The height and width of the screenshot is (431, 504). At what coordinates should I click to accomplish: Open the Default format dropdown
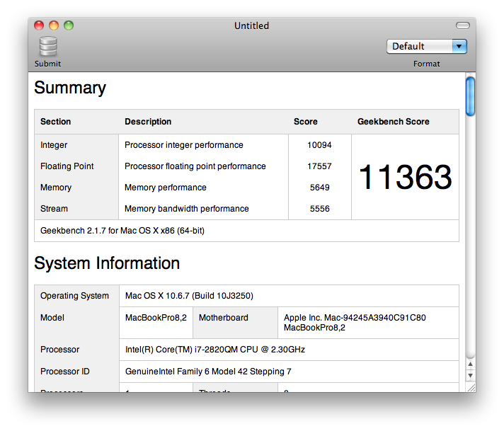pos(427,46)
